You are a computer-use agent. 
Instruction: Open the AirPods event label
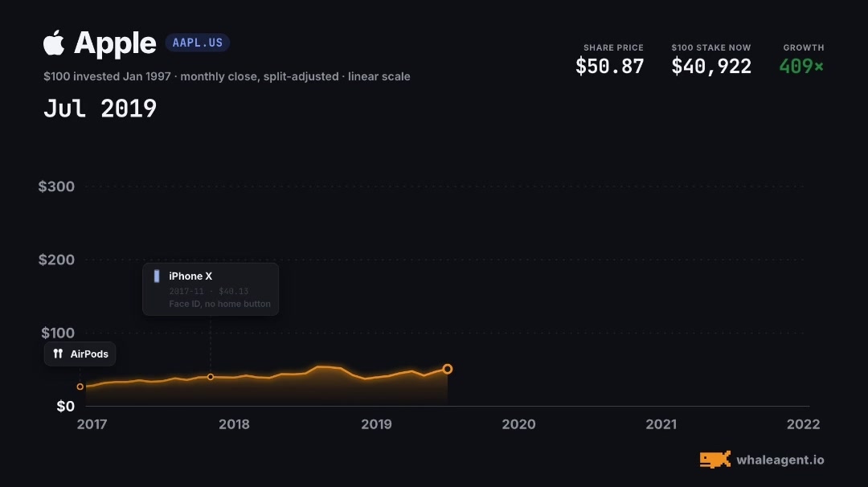pyautogui.click(x=80, y=354)
